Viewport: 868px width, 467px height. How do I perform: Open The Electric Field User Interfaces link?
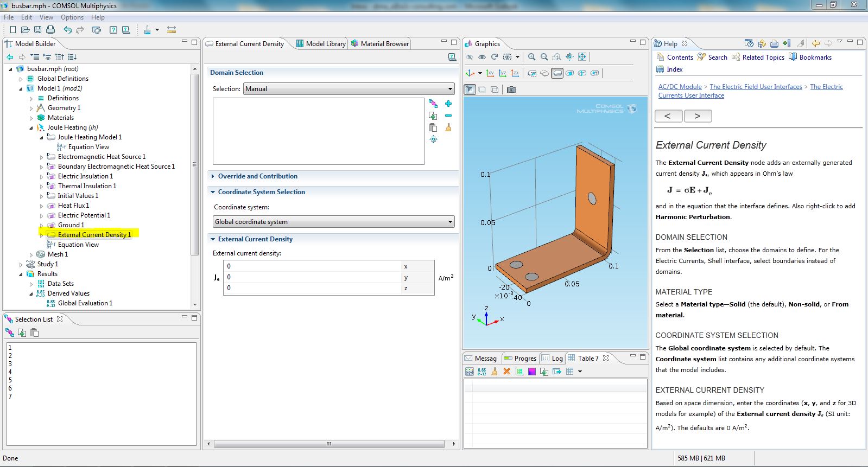pyautogui.click(x=756, y=87)
